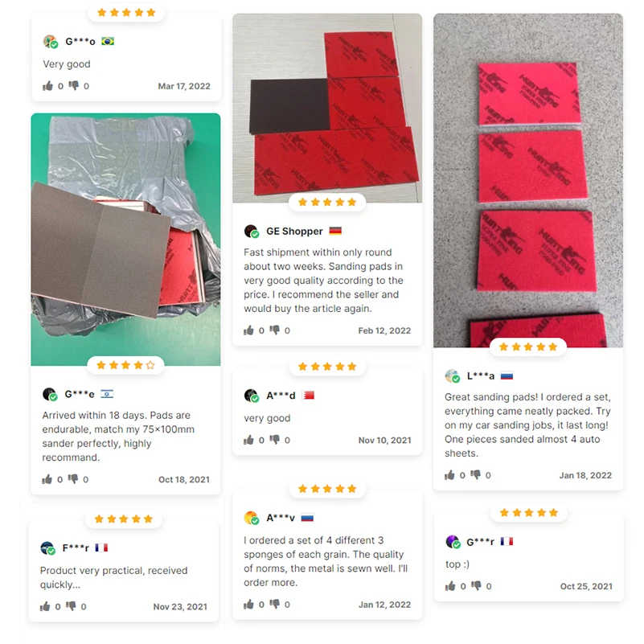Screen dimensions: 644x644
Task: Dislike A***d's 'very good' review
Action: tap(274, 440)
